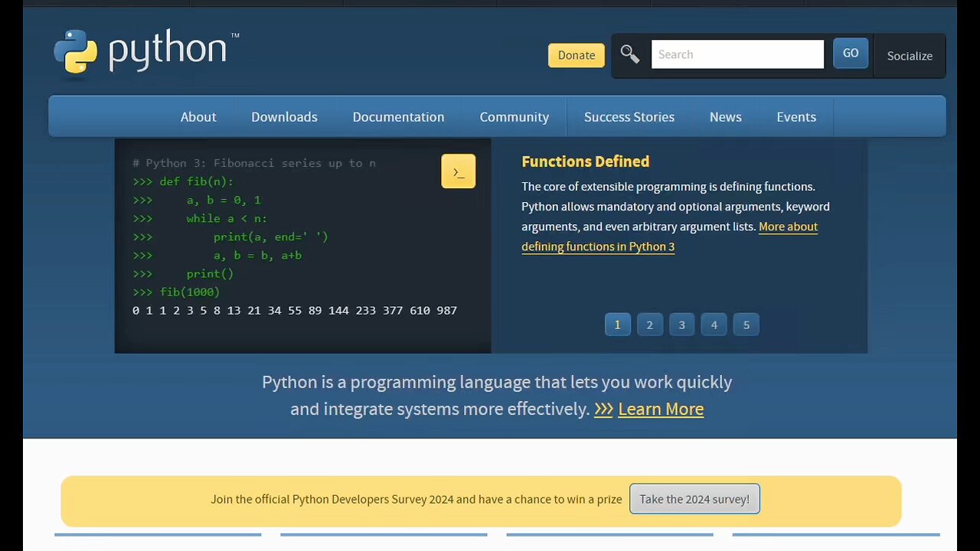Click the '# Python 3: Fibonacci series' comment

(x=254, y=163)
